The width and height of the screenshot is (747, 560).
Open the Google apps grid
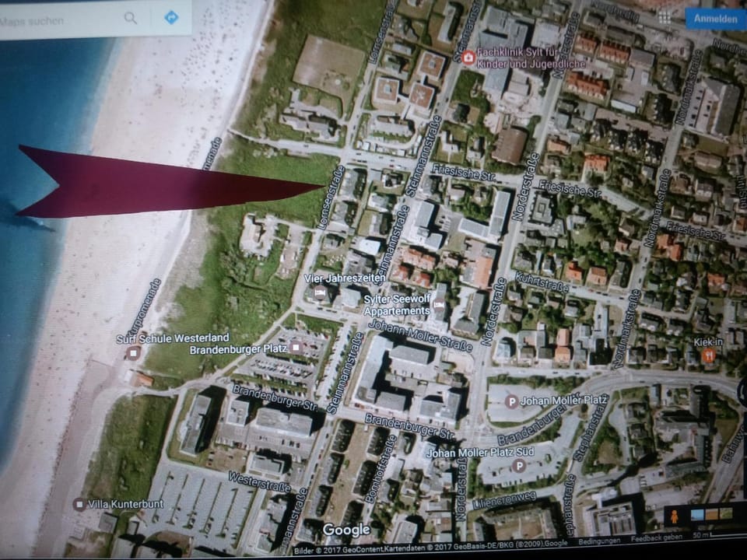[x=664, y=16]
